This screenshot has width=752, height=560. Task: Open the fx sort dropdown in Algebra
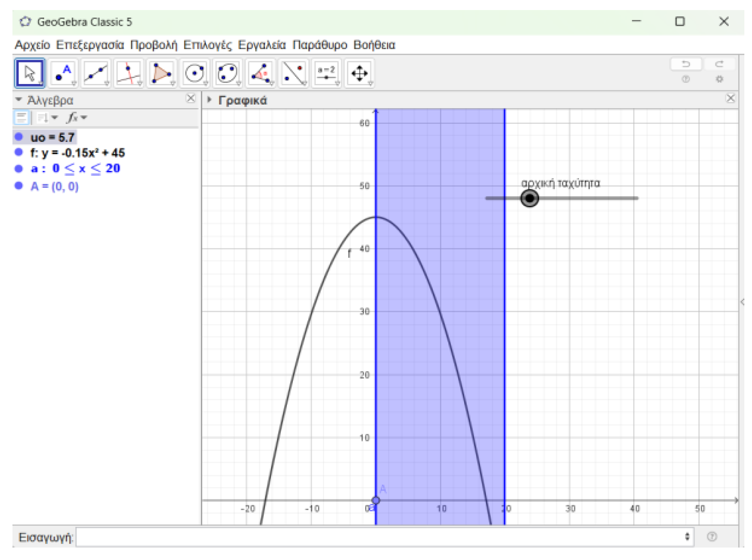click(x=76, y=118)
